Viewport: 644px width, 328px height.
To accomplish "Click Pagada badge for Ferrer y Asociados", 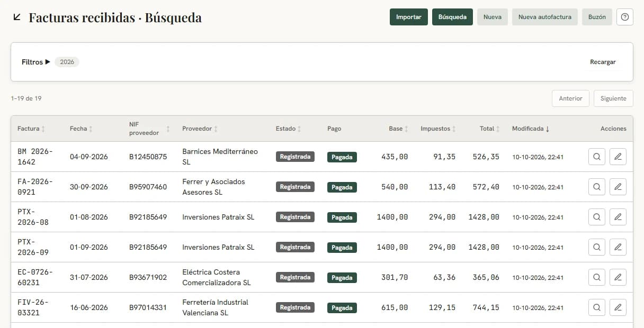I will 342,187.
